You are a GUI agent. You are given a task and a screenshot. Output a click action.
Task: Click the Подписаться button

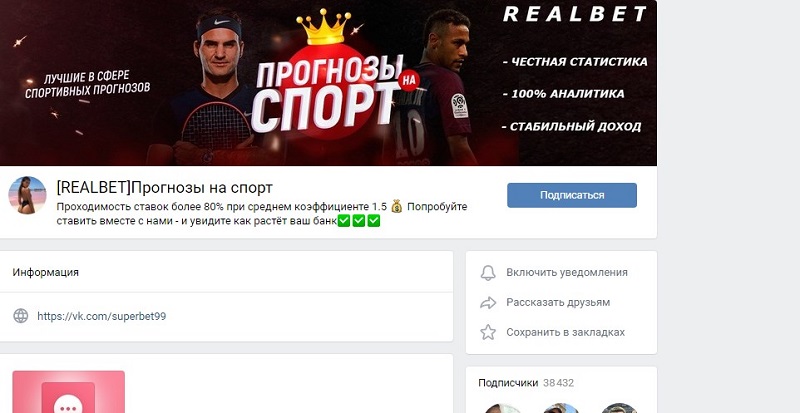point(571,195)
